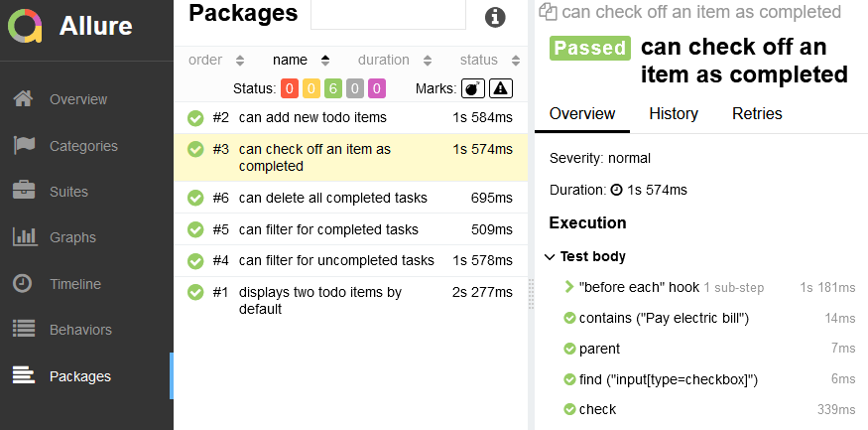868x430 pixels.
Task: Open Timeline clock icon in sidebar
Action: (24, 284)
